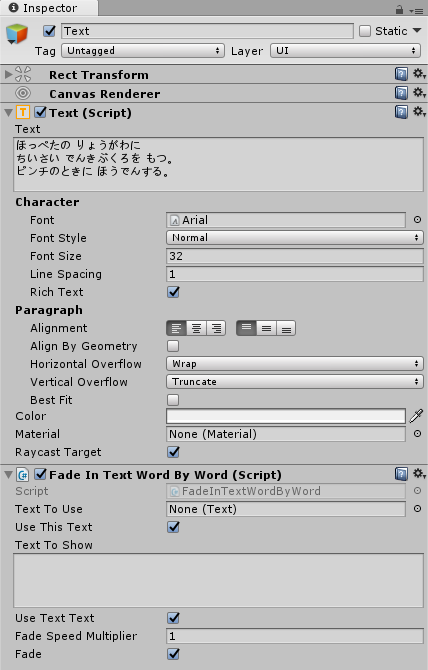Select the Inspector tab
This screenshot has height=670, width=428.
pos(49,8)
